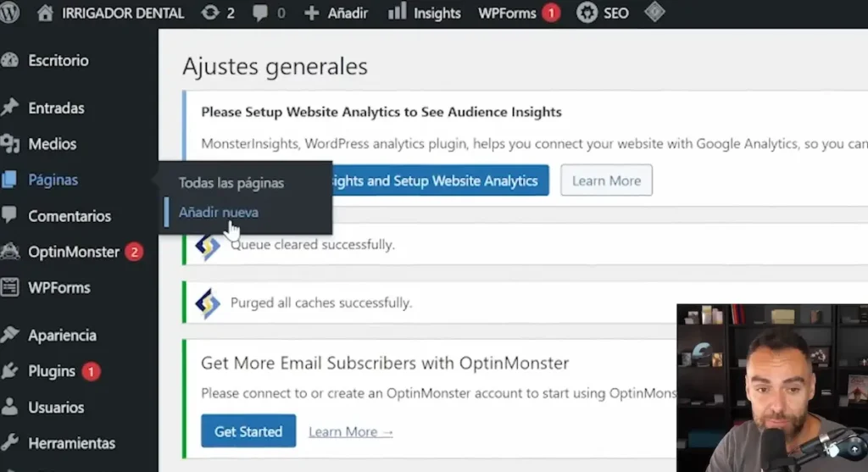Open the Añadir new content dropdown
The width and height of the screenshot is (868, 472).
click(336, 13)
